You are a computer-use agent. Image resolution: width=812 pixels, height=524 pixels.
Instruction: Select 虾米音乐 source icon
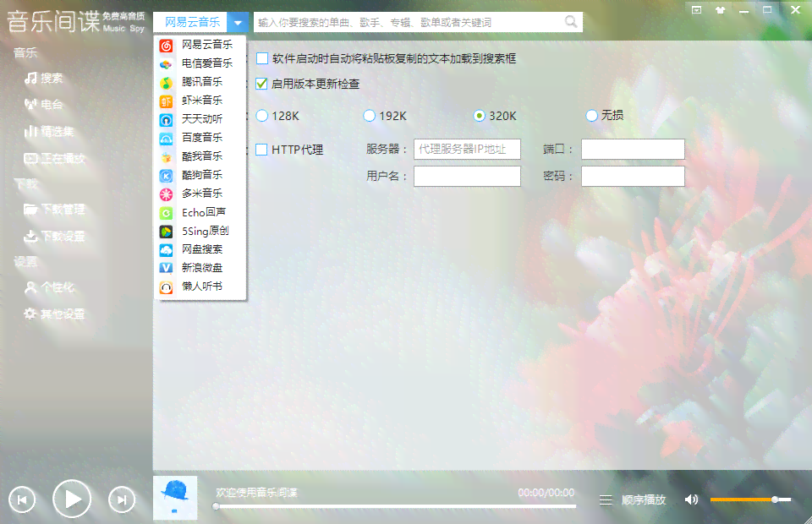[166, 101]
